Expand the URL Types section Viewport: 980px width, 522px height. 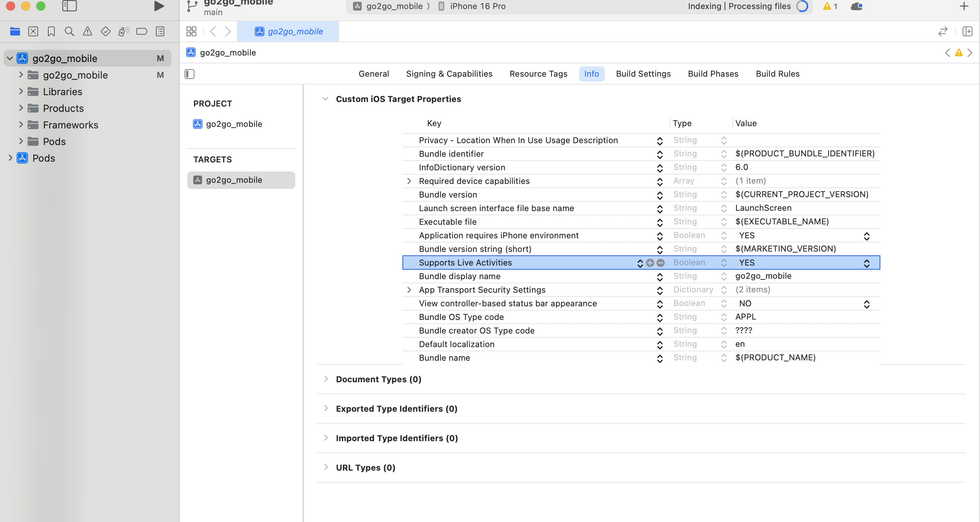[x=326, y=467]
